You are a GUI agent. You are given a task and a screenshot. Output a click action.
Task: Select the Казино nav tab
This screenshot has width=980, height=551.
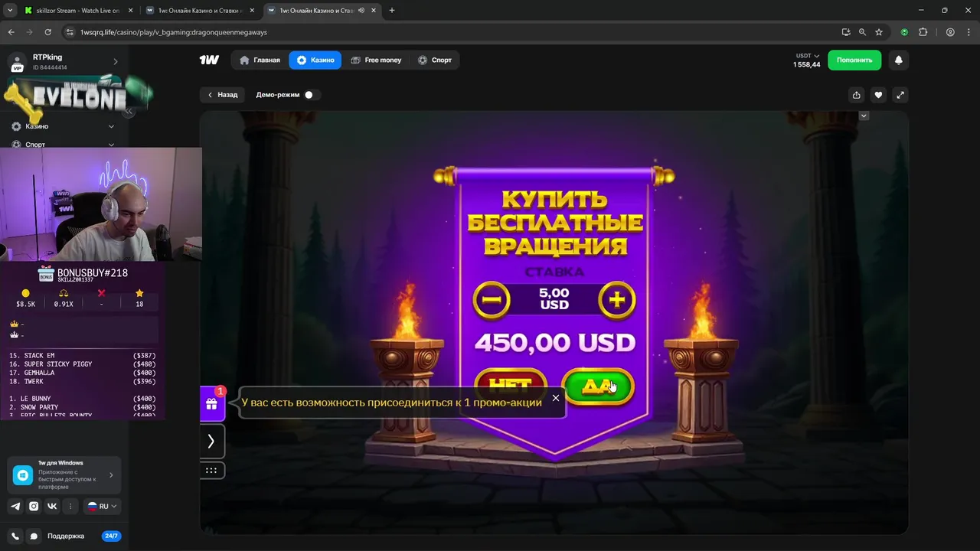[x=315, y=60]
